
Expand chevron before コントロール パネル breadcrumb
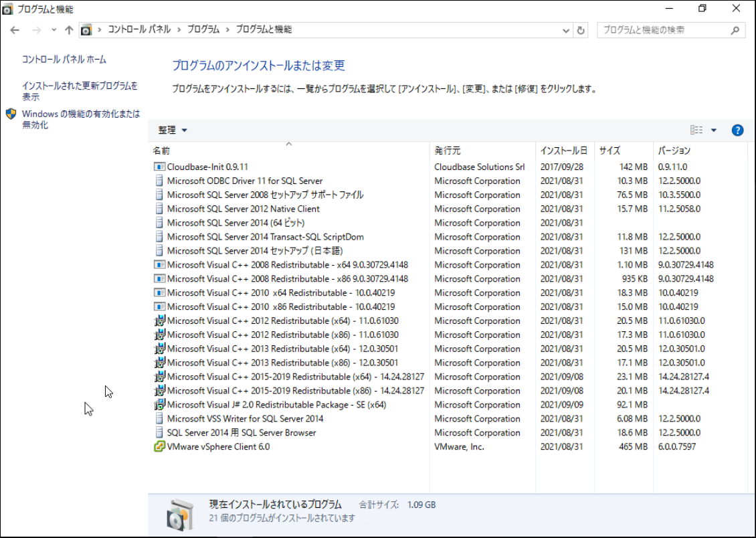coord(100,30)
